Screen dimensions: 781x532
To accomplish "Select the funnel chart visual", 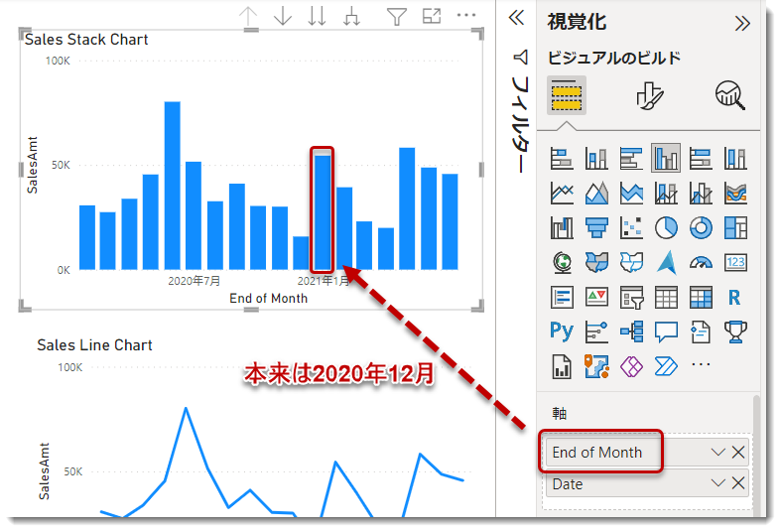I will pyautogui.click(x=596, y=227).
